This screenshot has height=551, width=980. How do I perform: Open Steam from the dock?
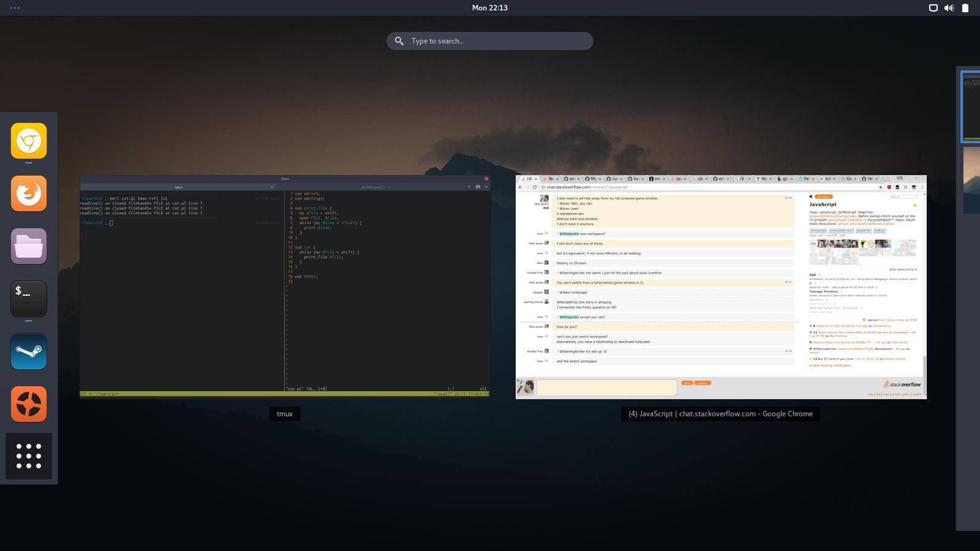pos(29,351)
